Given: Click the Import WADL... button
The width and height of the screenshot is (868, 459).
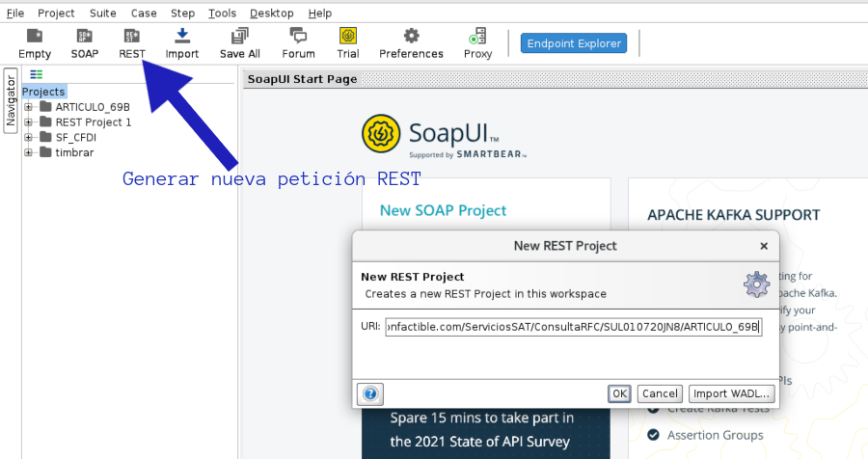Looking at the screenshot, I should click(x=731, y=393).
